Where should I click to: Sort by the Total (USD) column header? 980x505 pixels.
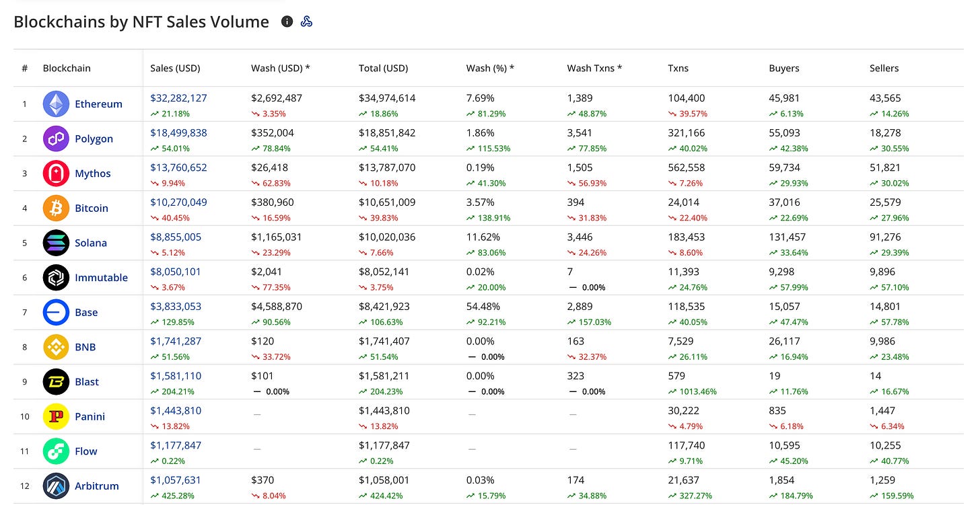pos(384,68)
